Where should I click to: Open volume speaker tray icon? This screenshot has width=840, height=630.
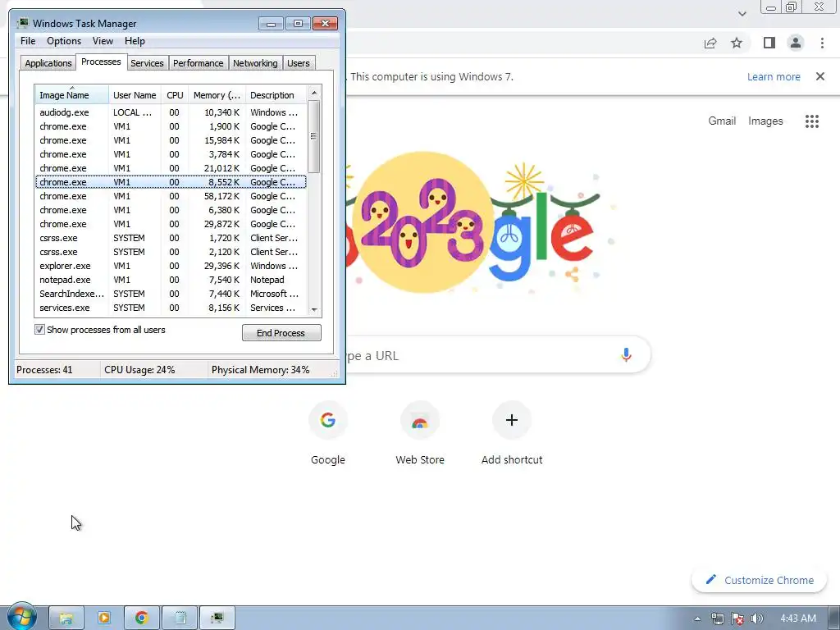757,619
